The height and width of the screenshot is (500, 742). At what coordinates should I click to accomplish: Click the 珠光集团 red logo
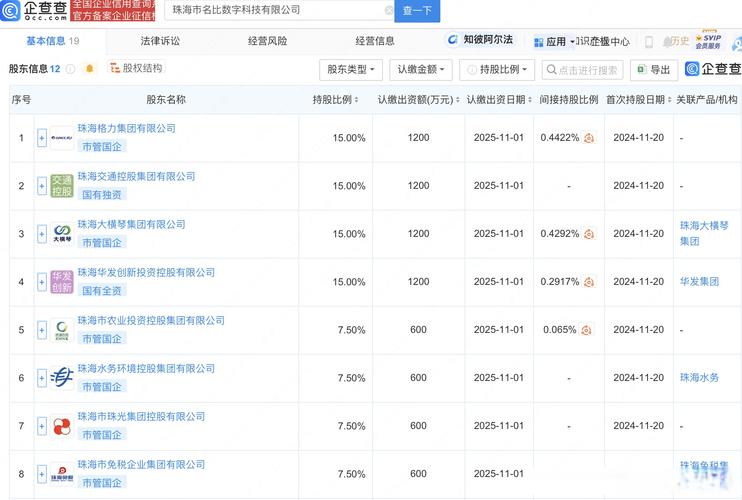pos(62,426)
